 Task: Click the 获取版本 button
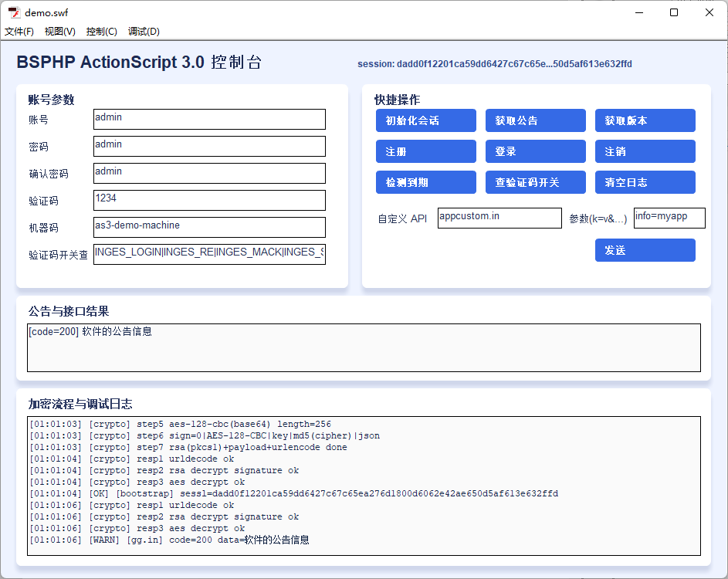pyautogui.click(x=645, y=120)
